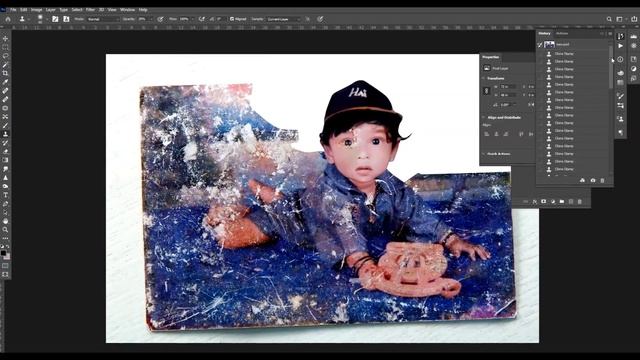
Task: Select the Crop tool
Action: click(5, 73)
